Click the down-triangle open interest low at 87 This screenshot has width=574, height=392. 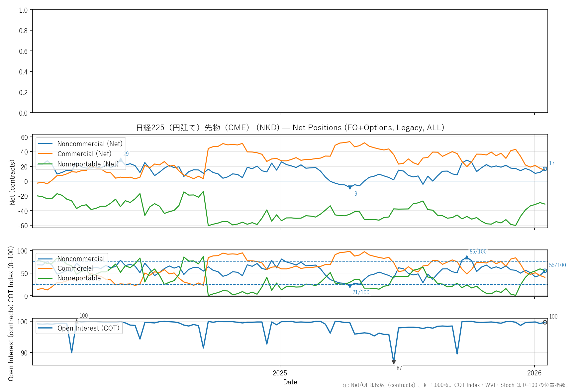(x=394, y=362)
